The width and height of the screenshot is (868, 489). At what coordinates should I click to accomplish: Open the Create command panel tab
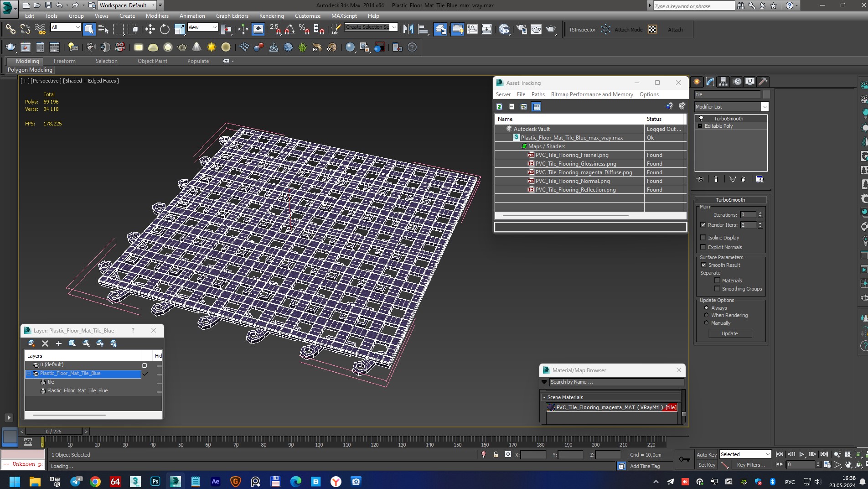click(697, 82)
